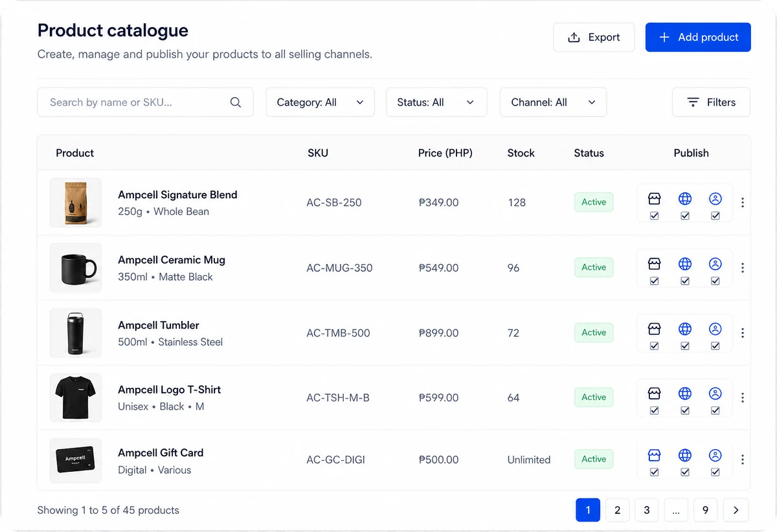Image resolution: width=777 pixels, height=532 pixels.
Task: Click the globe icon for Ampcell Tumbler
Action: 685,329
